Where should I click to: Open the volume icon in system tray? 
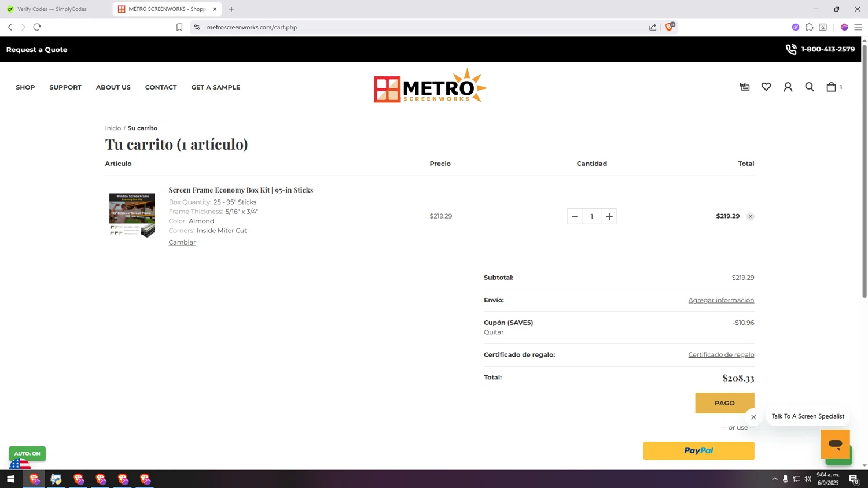807,479
